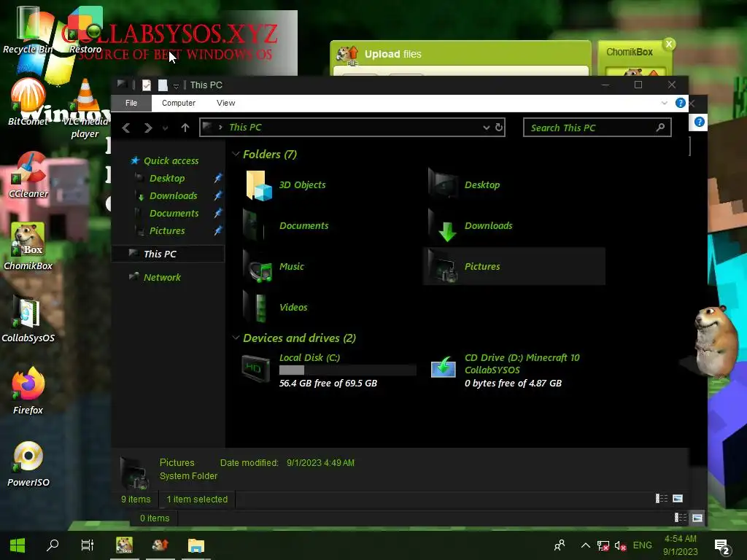747x560 pixels.
Task: Collapse the Folders (7) group
Action: click(236, 154)
